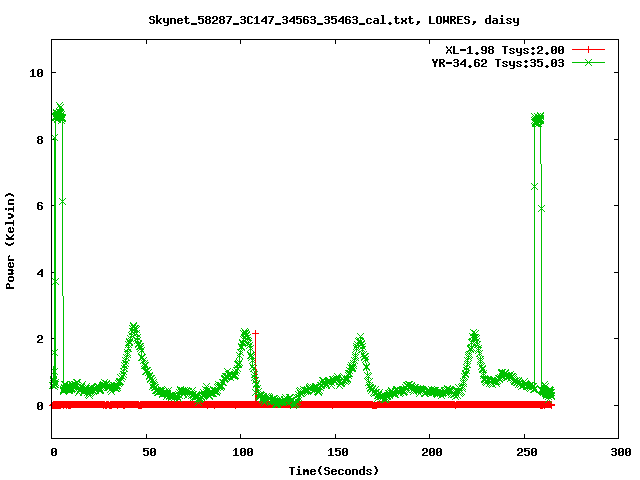Click x-axis tick label 150

[x=338, y=452]
